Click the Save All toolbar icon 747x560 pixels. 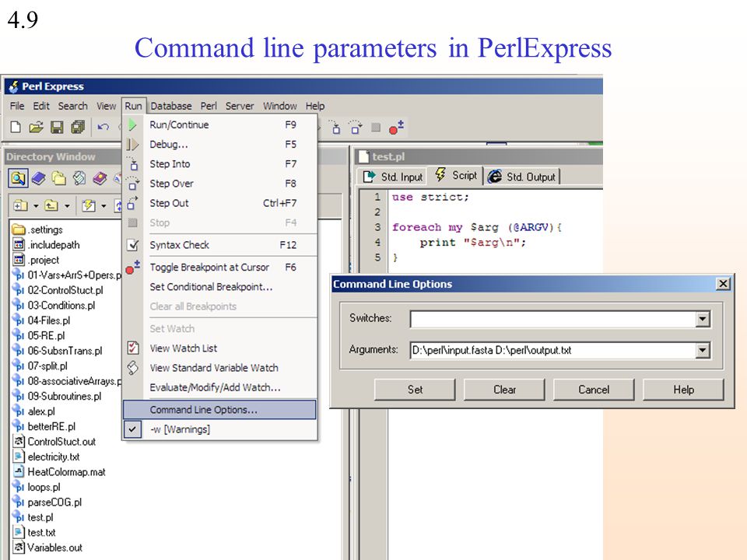[x=78, y=127]
